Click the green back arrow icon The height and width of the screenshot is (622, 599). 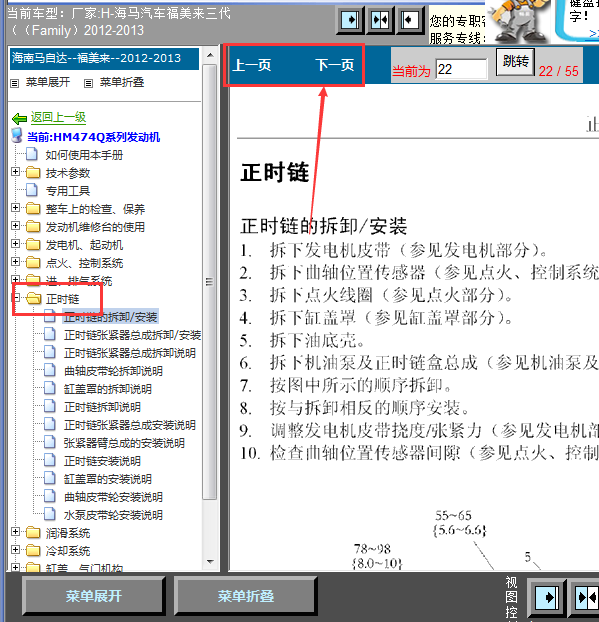coord(19,118)
